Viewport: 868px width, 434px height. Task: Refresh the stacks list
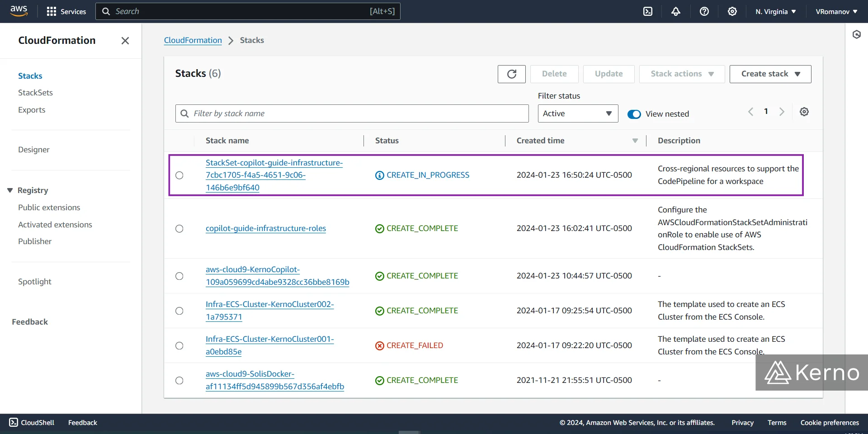pos(512,74)
